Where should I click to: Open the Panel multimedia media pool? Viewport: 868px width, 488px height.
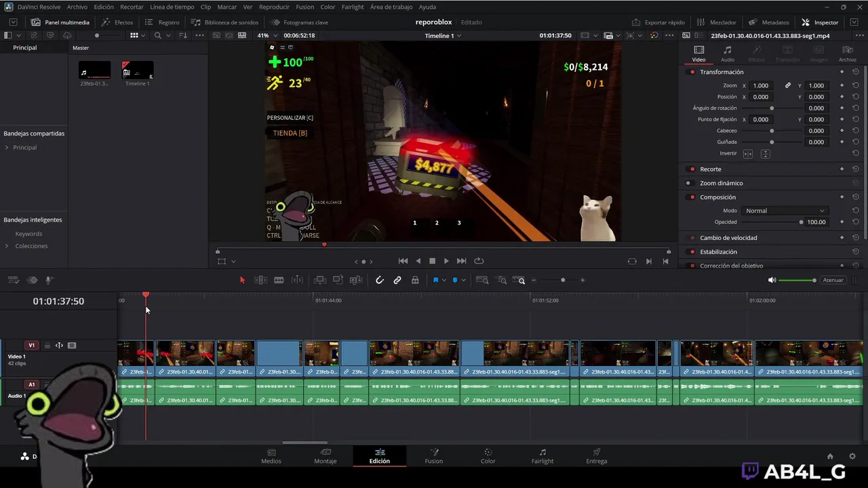(60, 22)
